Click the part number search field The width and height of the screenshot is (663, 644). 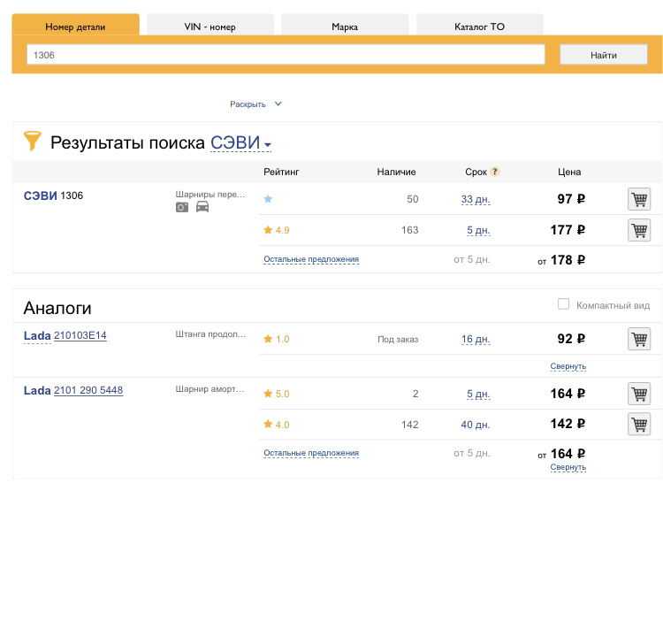coord(286,55)
